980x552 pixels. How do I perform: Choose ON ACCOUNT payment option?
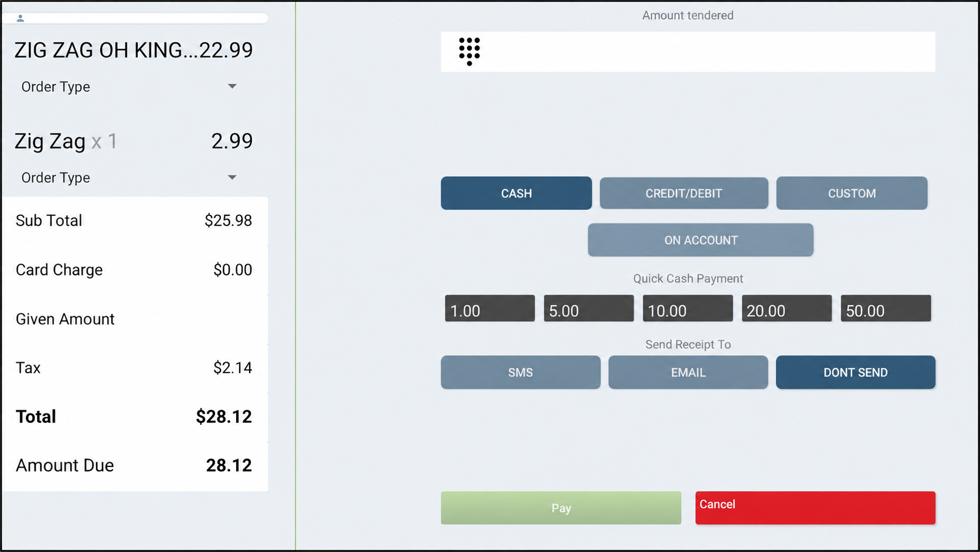(x=700, y=240)
